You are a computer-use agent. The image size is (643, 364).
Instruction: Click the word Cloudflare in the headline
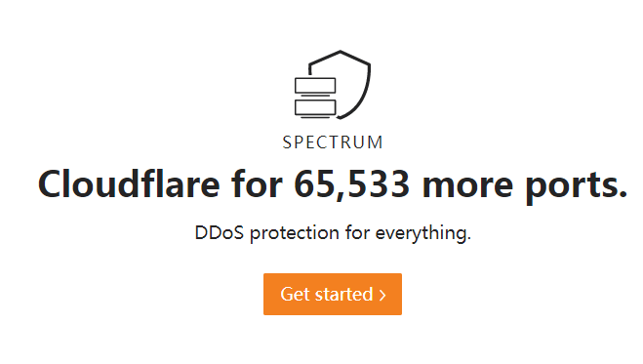click(x=129, y=183)
